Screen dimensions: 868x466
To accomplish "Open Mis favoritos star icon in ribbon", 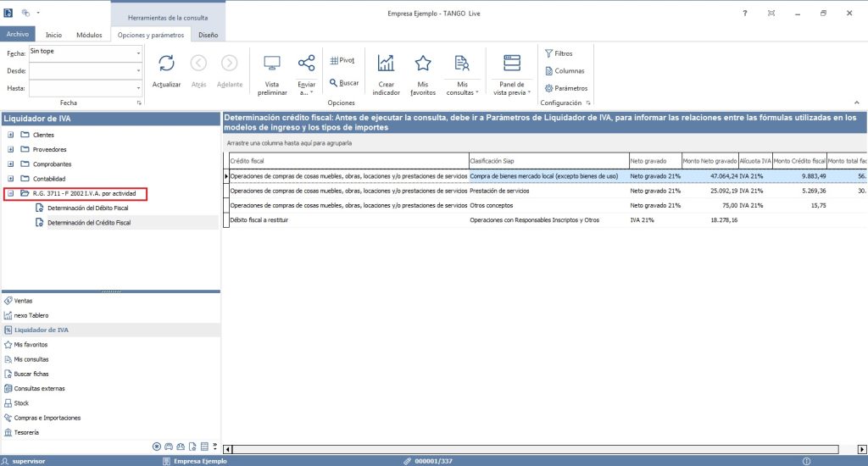I will pos(423,64).
